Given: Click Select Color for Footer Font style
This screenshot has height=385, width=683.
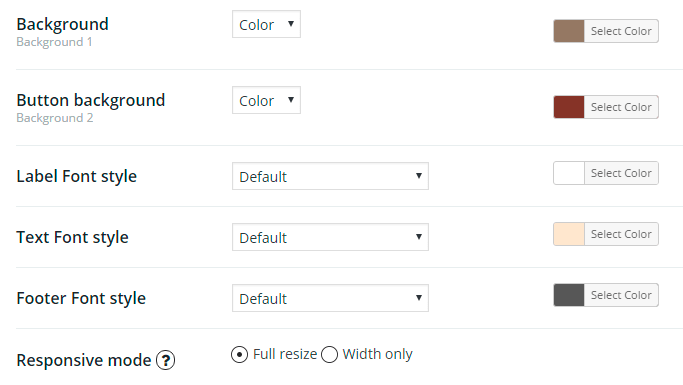Looking at the screenshot, I should [x=621, y=295].
